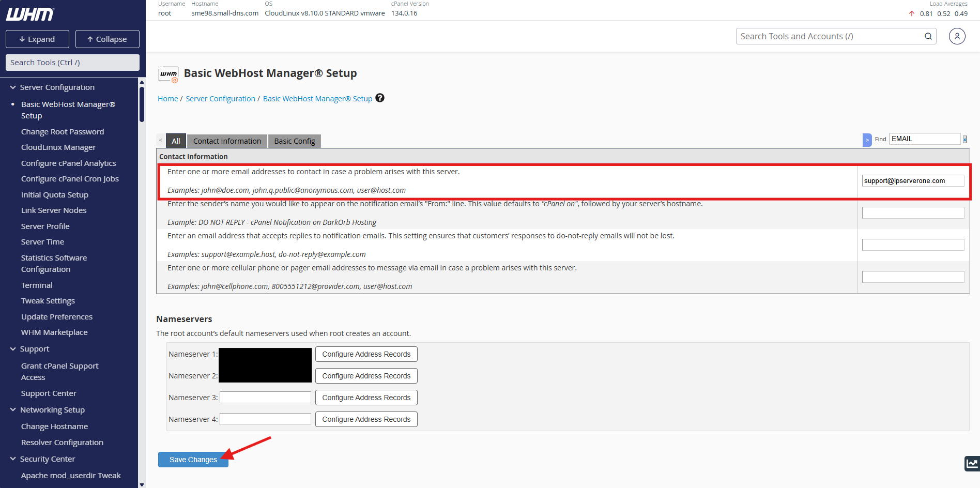Collapse the Support sidebar section
Image resolution: width=980 pixels, height=488 pixels.
(x=13, y=349)
